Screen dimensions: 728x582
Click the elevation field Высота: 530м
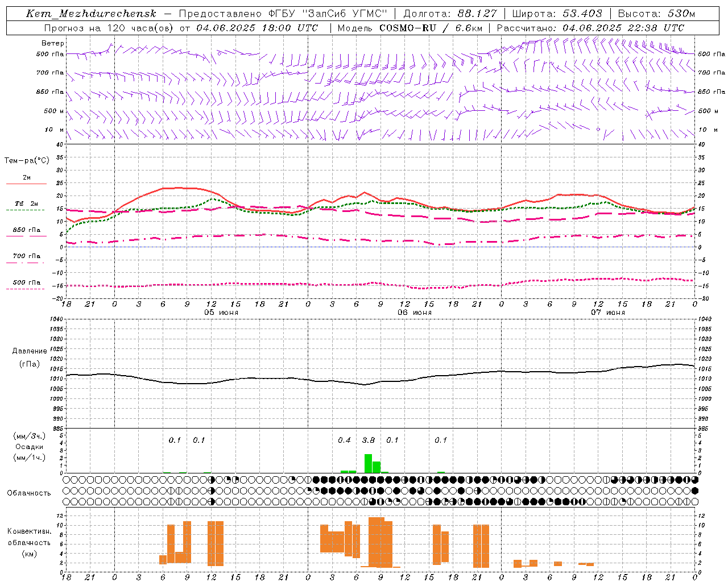656,14
